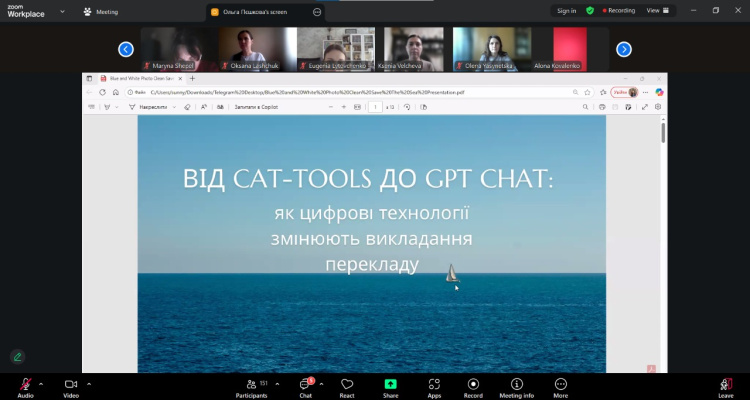Select Maryna Shepel's video thumbnail
Image resolution: width=750 pixels, height=400 pixels.
179,49
